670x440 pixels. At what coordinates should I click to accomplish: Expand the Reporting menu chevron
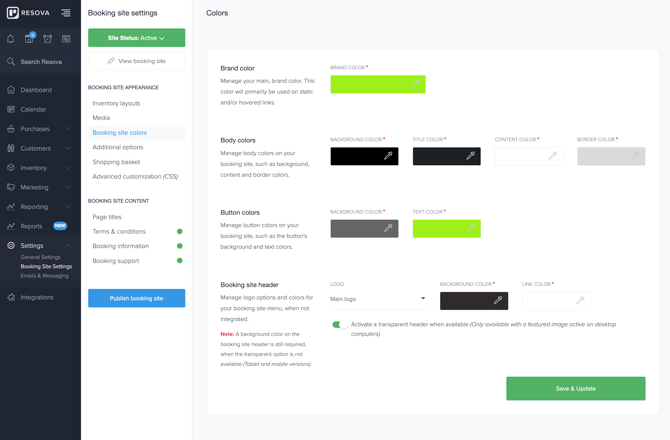[68, 207]
